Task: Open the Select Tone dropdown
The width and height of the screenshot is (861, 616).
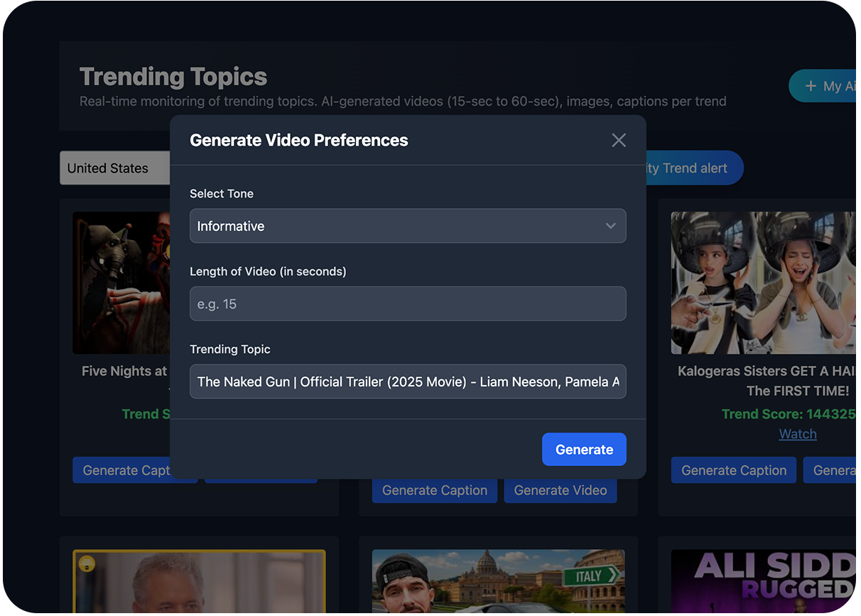Action: [x=407, y=226]
